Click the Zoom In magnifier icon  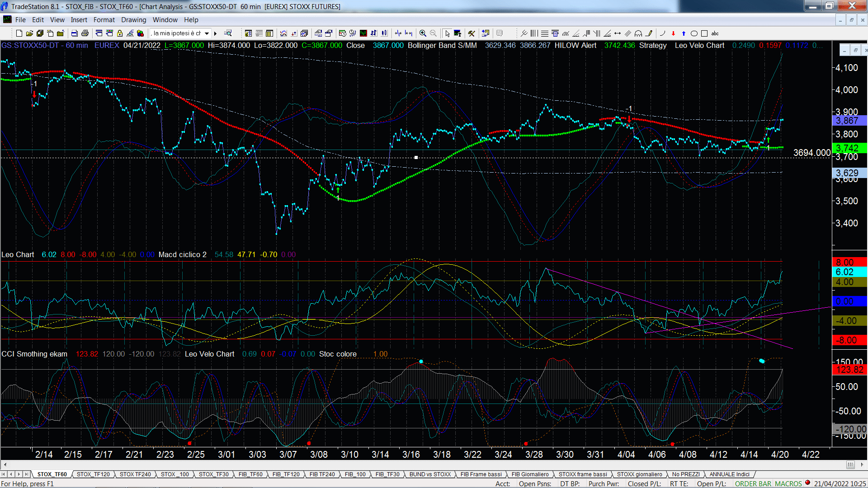coord(423,33)
